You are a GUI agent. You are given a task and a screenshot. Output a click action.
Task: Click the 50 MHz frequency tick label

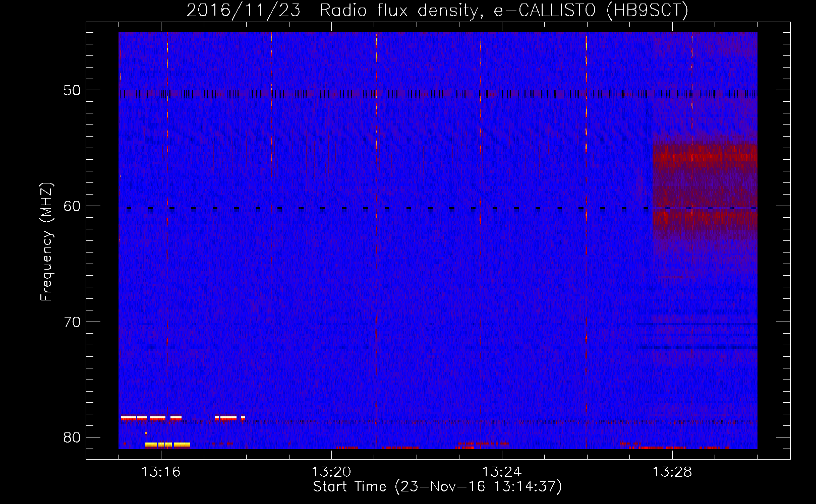coord(72,91)
